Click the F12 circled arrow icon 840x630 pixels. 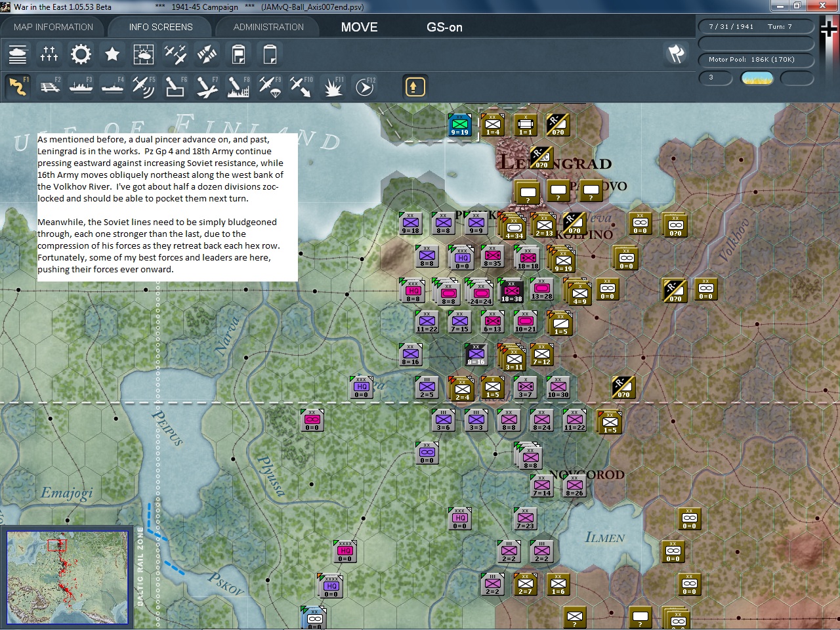point(365,87)
